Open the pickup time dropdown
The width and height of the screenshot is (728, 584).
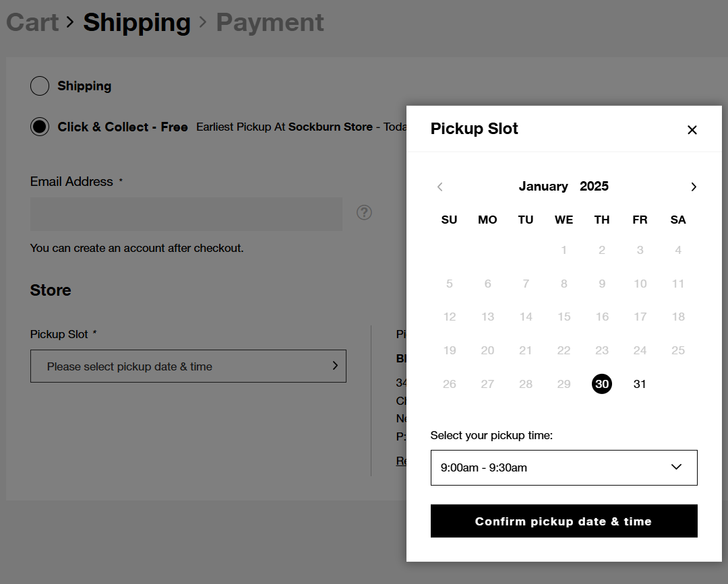564,467
